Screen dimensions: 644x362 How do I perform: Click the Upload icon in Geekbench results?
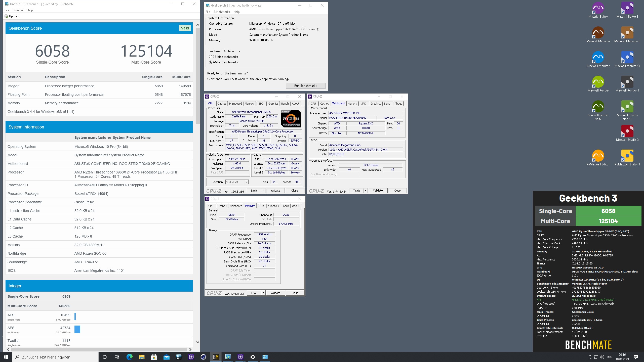pyautogui.click(x=6, y=16)
